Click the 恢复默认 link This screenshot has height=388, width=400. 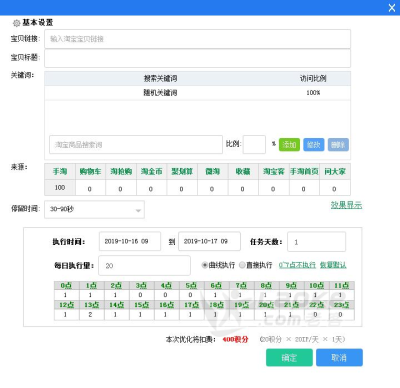(x=333, y=265)
